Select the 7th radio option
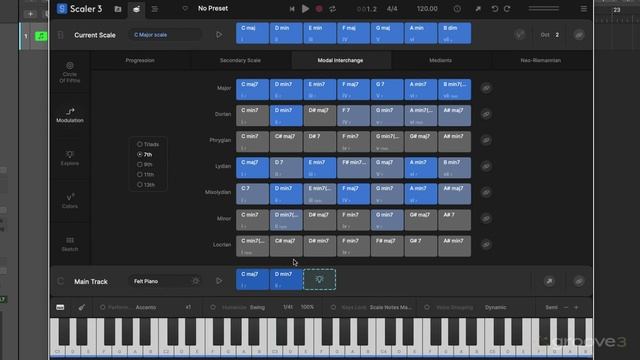The width and height of the screenshot is (640, 360). (x=140, y=155)
